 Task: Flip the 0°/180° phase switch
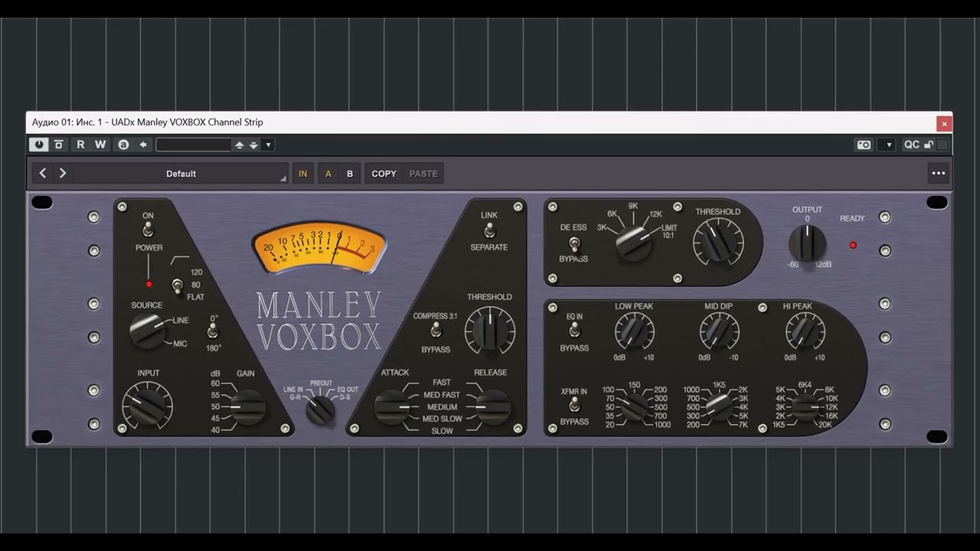coord(214,331)
